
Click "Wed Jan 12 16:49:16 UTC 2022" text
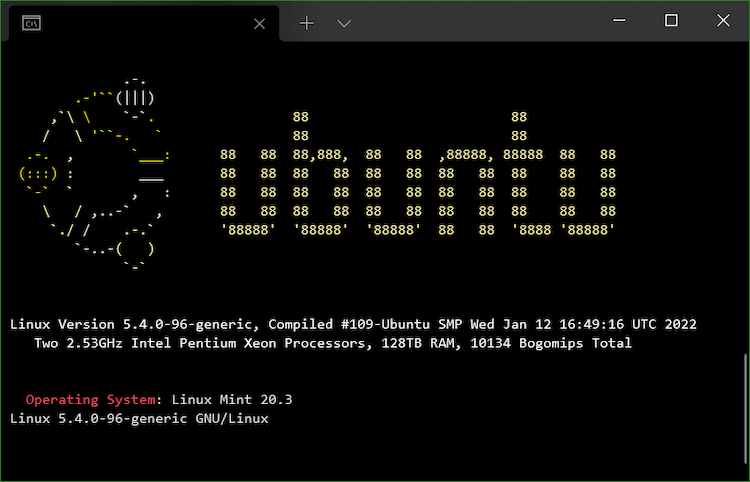pyautogui.click(x=584, y=324)
